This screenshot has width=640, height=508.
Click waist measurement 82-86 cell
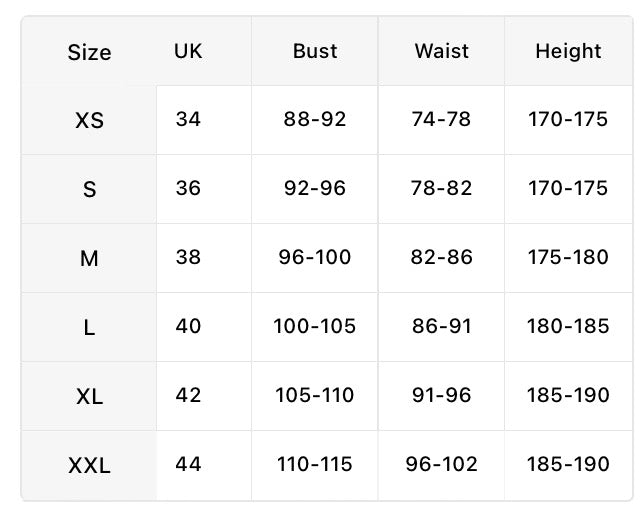click(442, 257)
